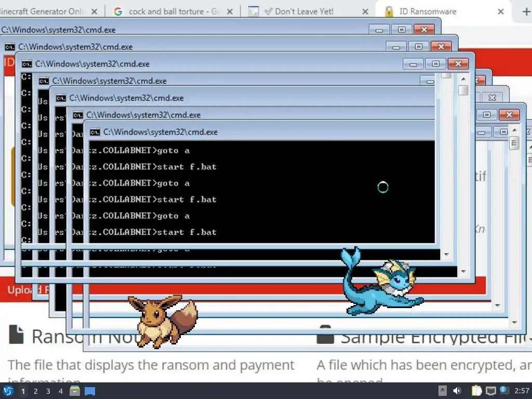This screenshot has width=532, height=399.
Task: Click the Vaporeon sprite
Action: point(382,282)
